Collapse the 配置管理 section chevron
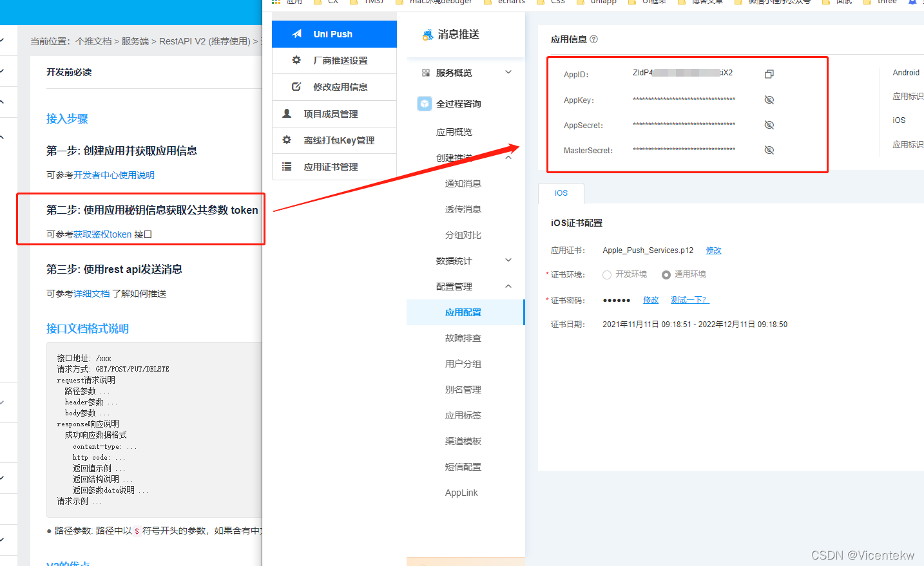The height and width of the screenshot is (566, 924). tap(508, 286)
